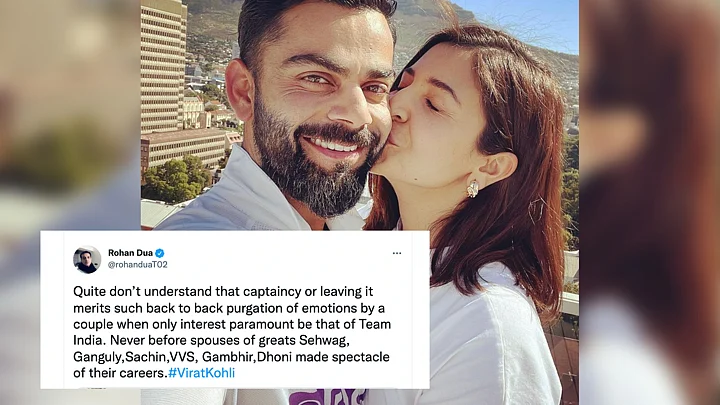Click the smiling bearded man's face
Screen dimensions: 720x405
point(319,106)
